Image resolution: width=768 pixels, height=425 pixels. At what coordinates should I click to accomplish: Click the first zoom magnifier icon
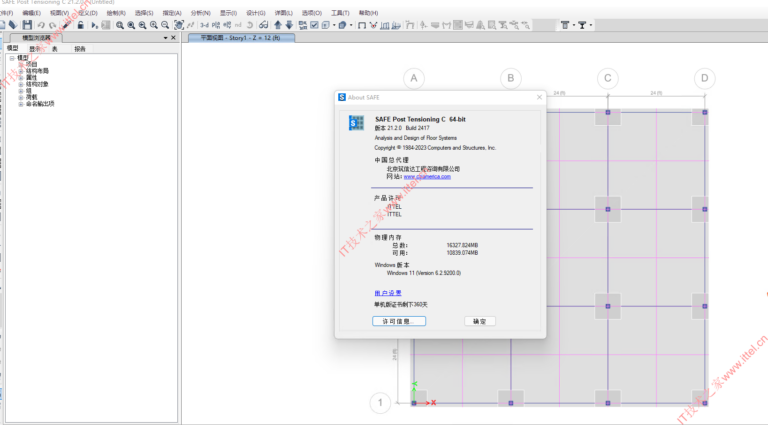coord(119,24)
